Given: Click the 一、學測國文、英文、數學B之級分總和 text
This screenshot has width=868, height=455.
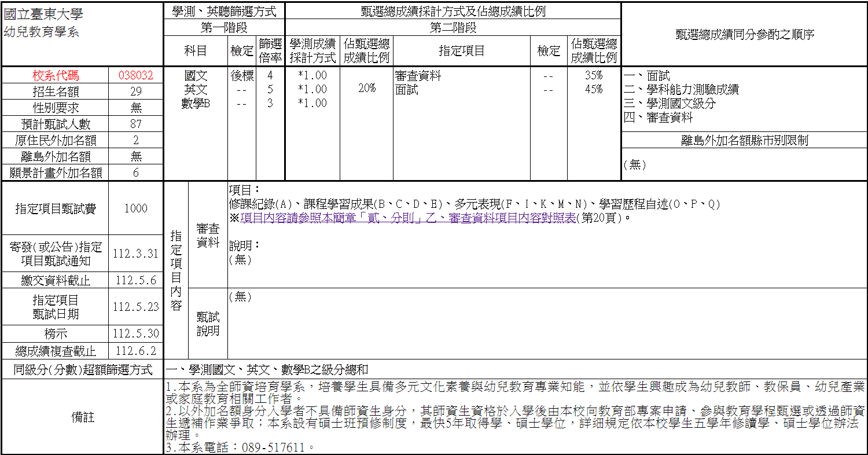Looking at the screenshot, I should click(267, 370).
